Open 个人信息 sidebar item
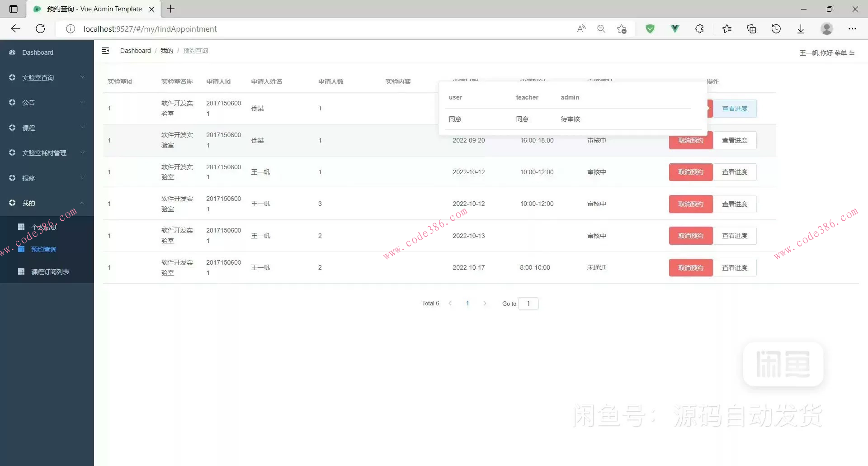 44,227
